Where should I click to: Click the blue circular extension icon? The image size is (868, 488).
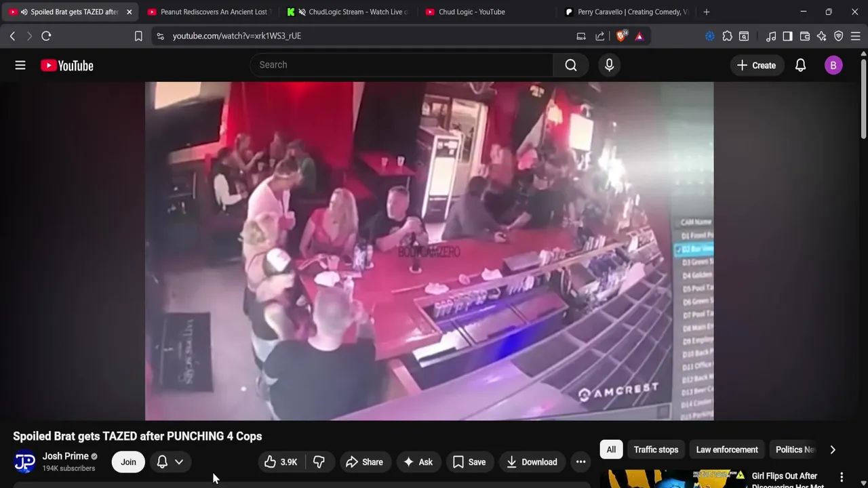click(710, 36)
